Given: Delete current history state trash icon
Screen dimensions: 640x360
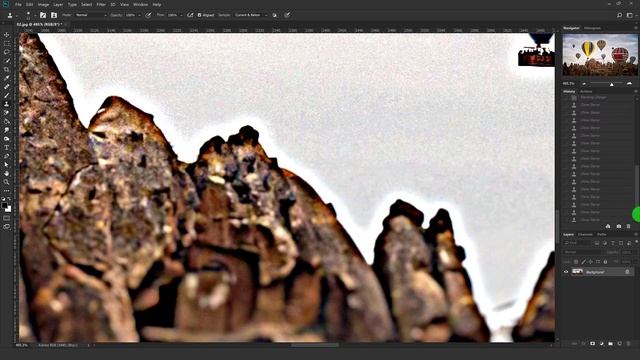Looking at the screenshot, I should tap(629, 226).
